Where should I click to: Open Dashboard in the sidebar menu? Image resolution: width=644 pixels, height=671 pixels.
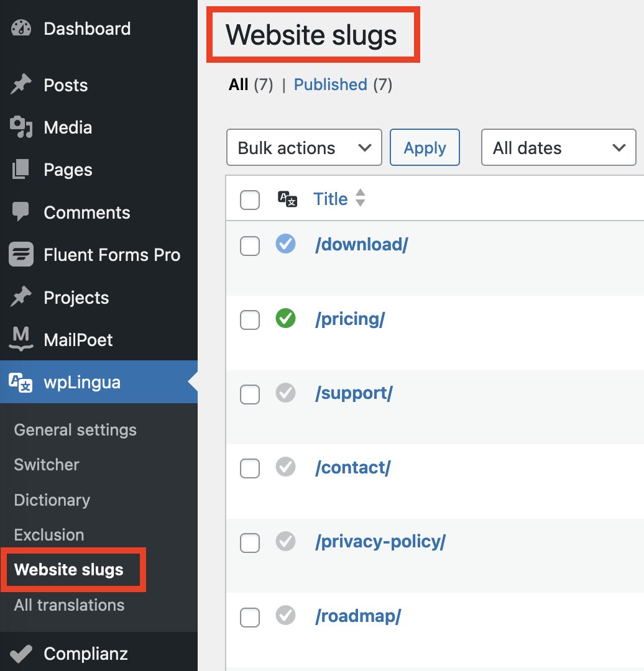(88, 29)
